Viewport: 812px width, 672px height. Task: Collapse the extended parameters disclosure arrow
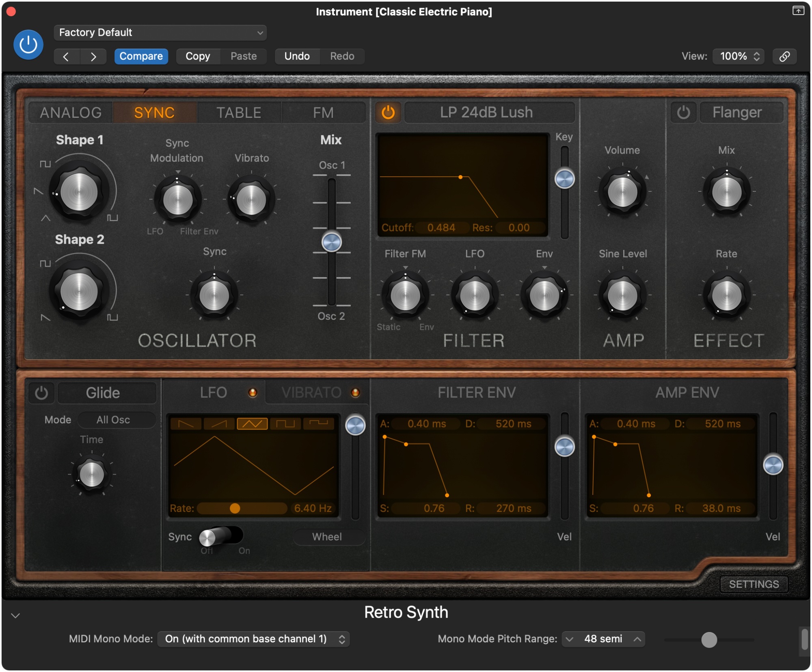[15, 616]
